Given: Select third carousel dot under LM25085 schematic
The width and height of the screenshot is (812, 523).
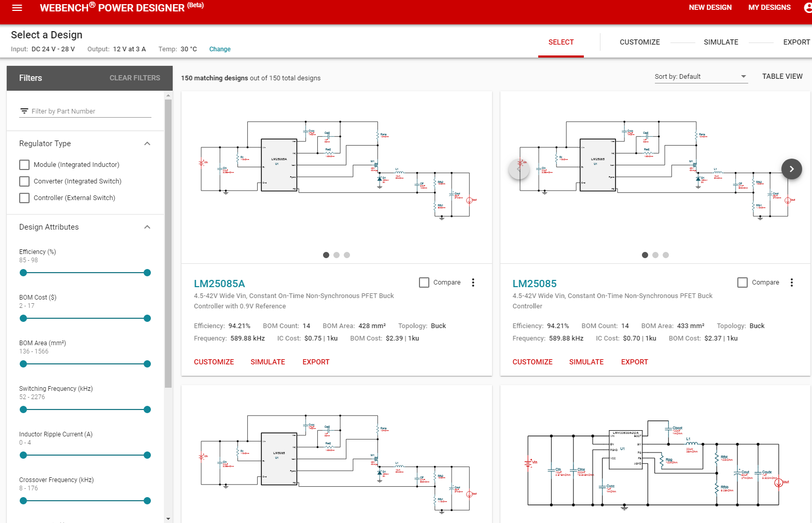Looking at the screenshot, I should (x=666, y=255).
